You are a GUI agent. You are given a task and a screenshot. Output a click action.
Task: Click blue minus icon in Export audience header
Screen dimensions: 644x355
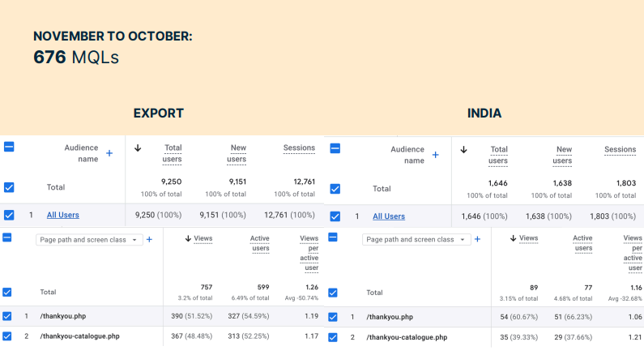pos(9,148)
